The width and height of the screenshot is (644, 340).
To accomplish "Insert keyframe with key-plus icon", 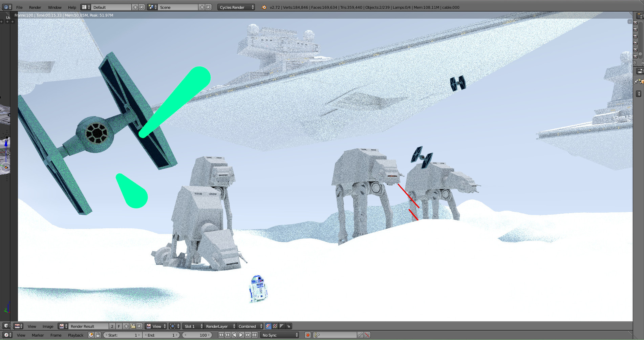I will point(360,335).
